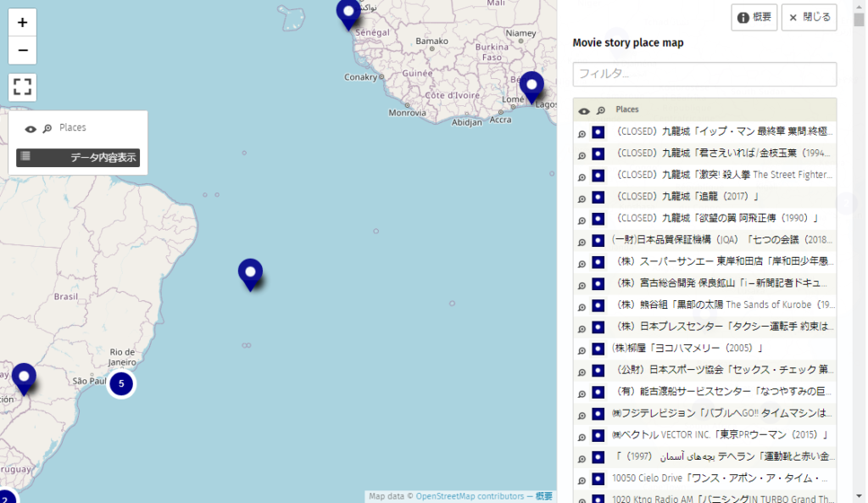This screenshot has height=503, width=868.
Task: Click the map marker near Lagos
Action: tap(531, 86)
